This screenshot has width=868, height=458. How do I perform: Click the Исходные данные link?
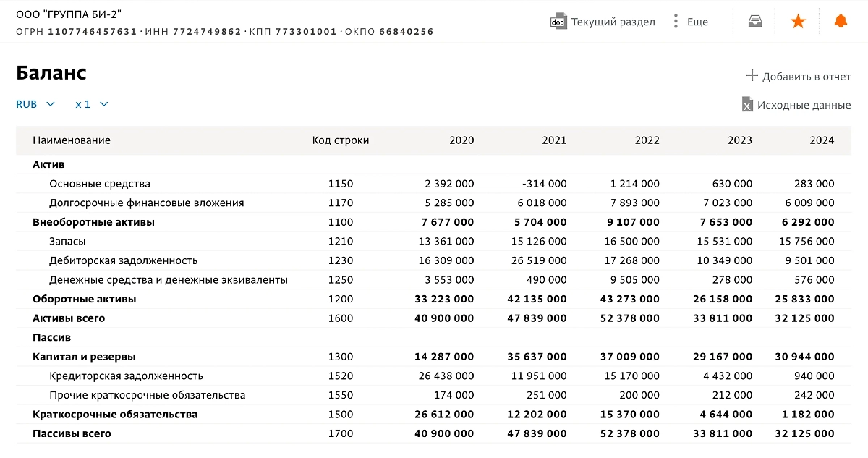click(803, 104)
